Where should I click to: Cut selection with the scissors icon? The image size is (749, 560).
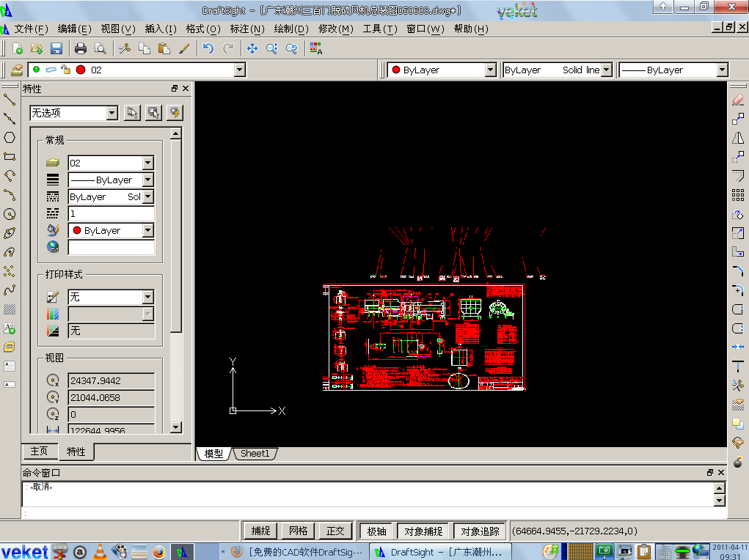click(x=125, y=48)
